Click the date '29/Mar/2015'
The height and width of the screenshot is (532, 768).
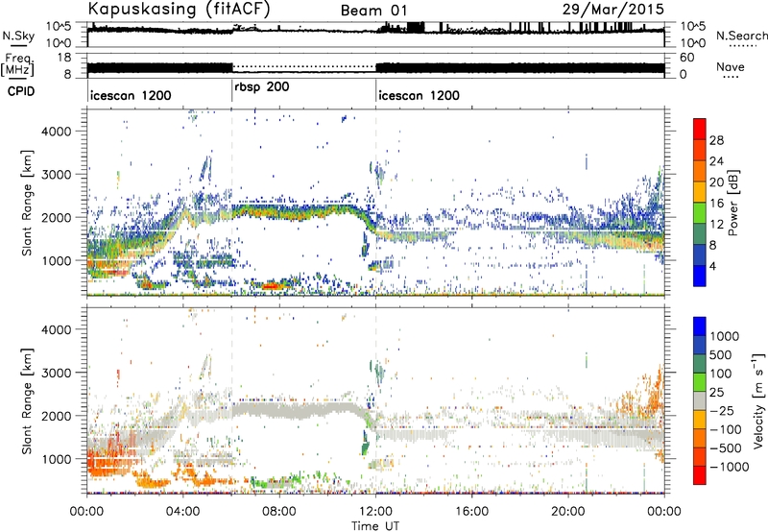(x=612, y=9)
